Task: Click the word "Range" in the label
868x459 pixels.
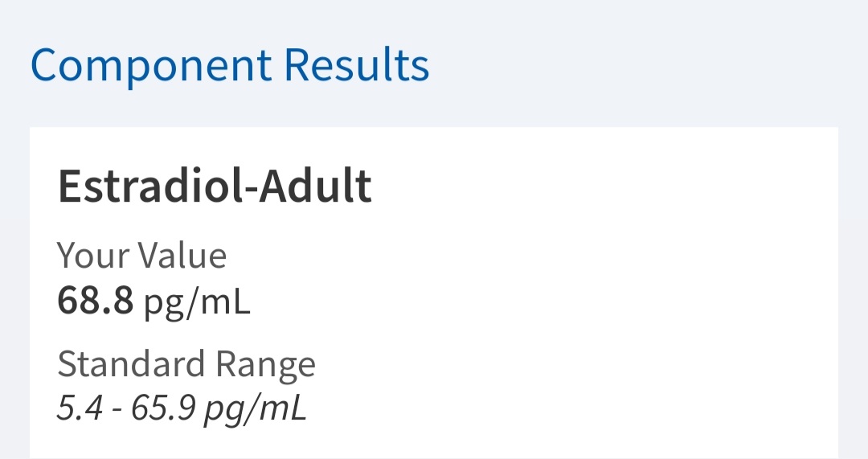Action: point(265,365)
